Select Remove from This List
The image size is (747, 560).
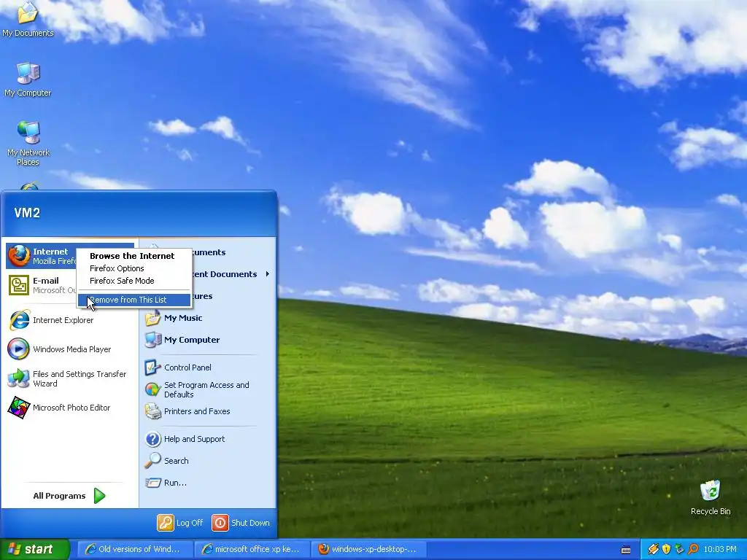tap(134, 300)
